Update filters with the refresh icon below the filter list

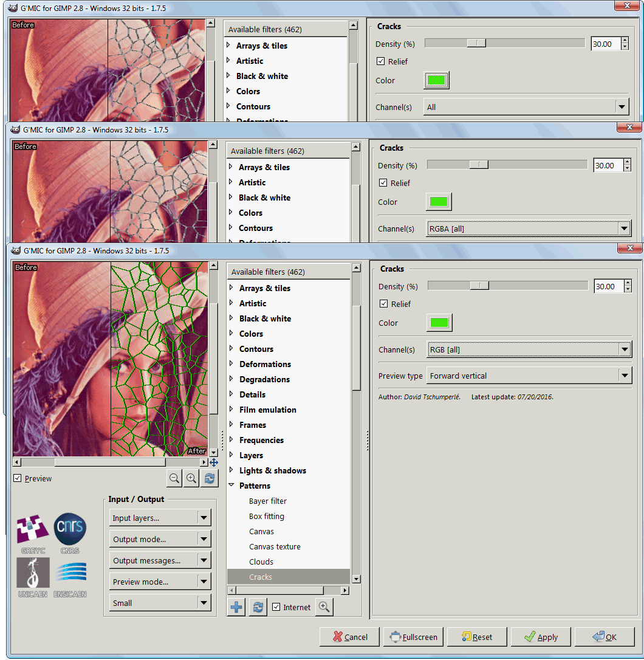(x=258, y=607)
